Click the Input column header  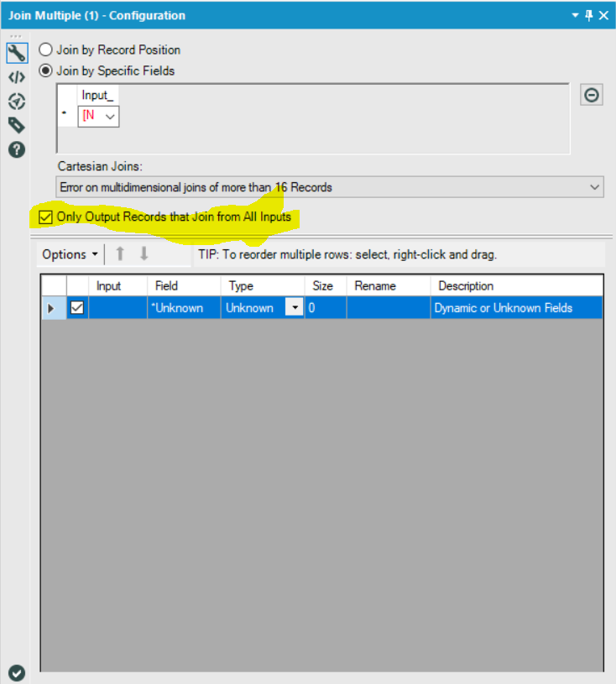pyautogui.click(x=117, y=285)
